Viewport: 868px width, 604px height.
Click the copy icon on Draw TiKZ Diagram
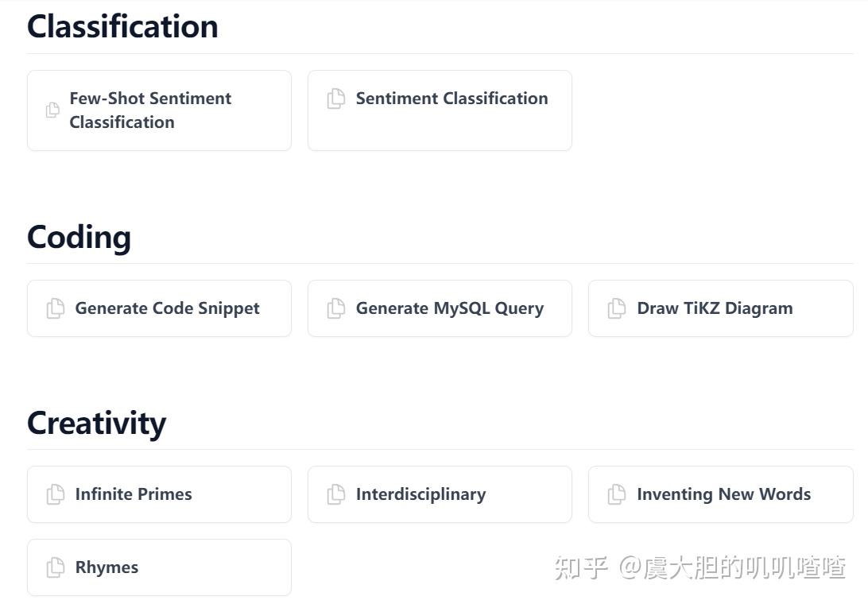point(616,308)
